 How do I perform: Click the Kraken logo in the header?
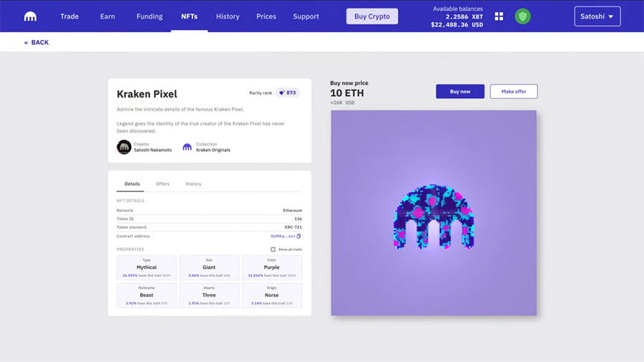click(30, 16)
